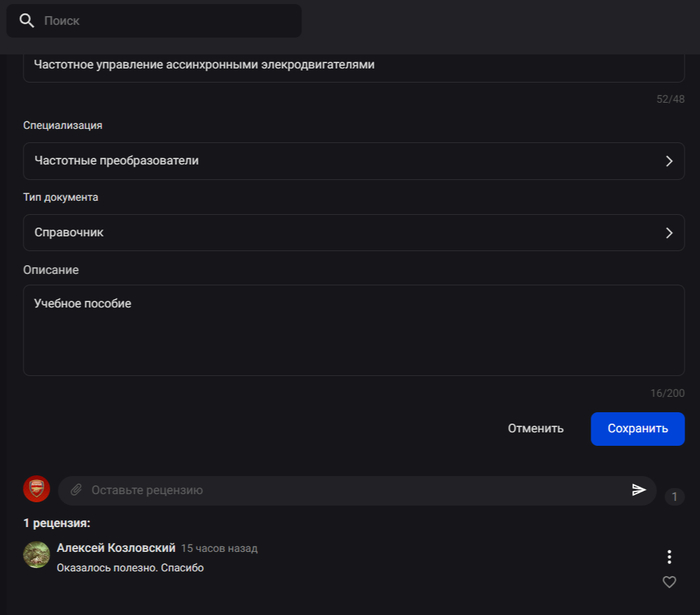Attach a file via the paperclip icon

(76, 490)
